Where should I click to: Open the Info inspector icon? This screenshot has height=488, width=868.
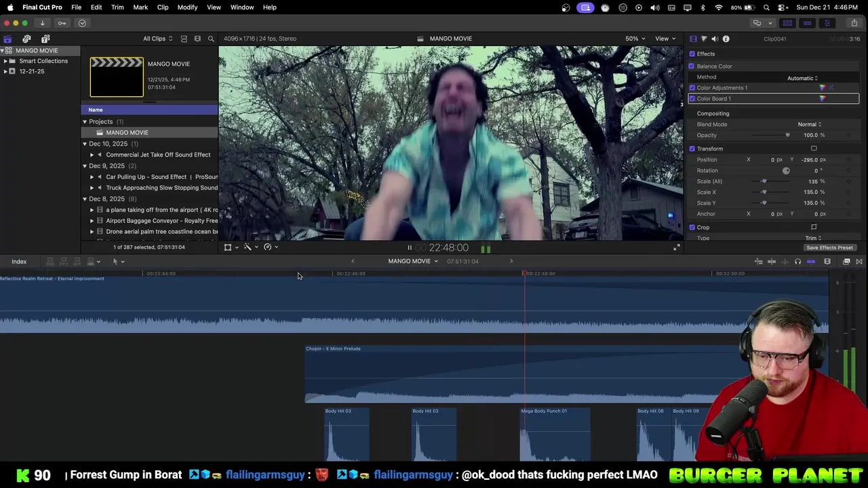click(x=726, y=39)
